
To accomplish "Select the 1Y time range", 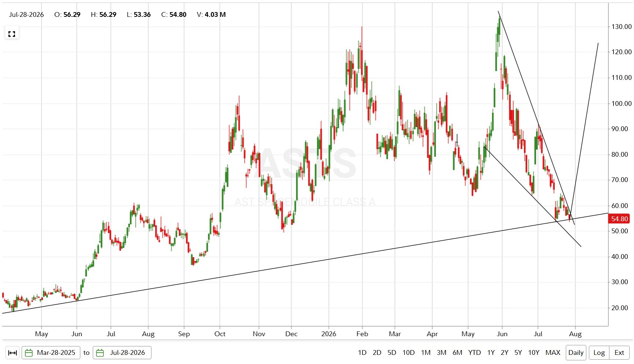I will 491,353.
